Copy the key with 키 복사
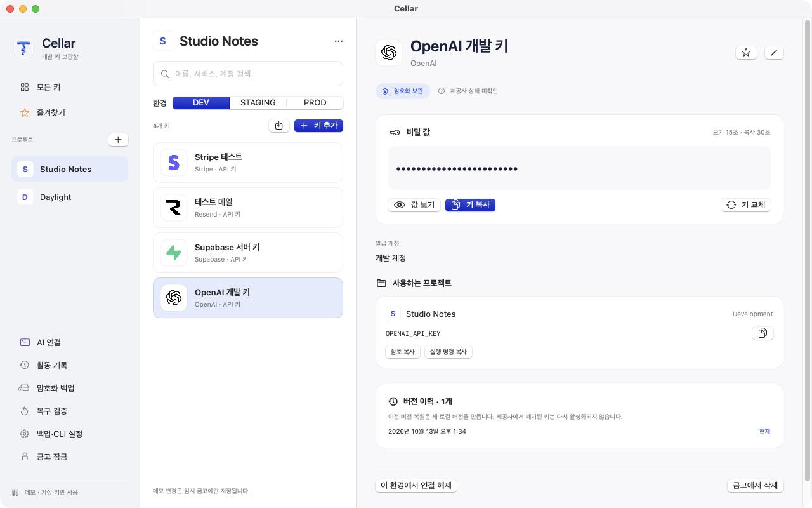Screen dimensions: 812x508 [470, 205]
